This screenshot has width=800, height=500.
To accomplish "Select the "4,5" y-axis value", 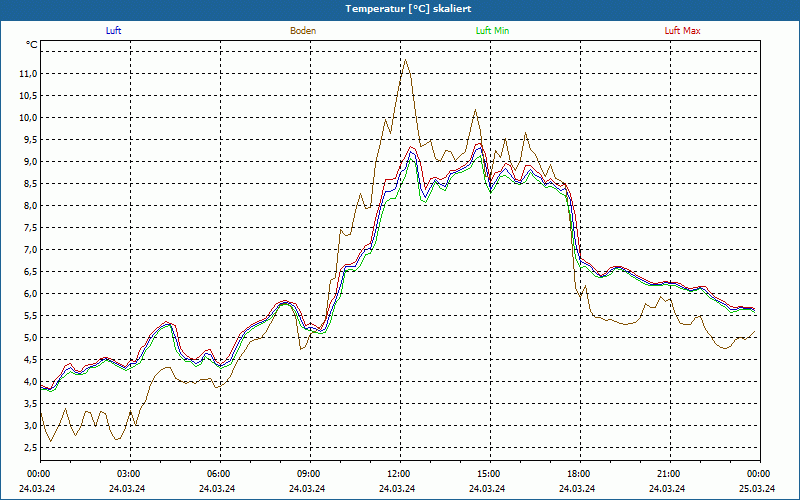I will pos(31,359).
